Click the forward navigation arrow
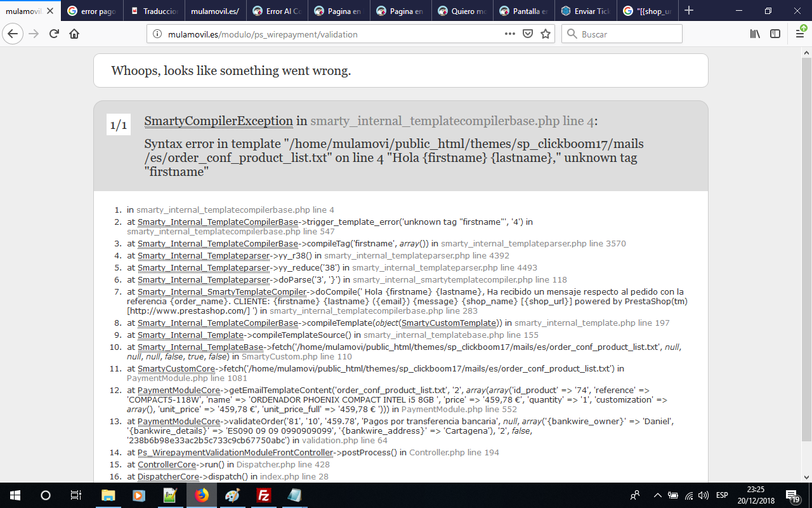812x508 pixels. tap(34, 34)
